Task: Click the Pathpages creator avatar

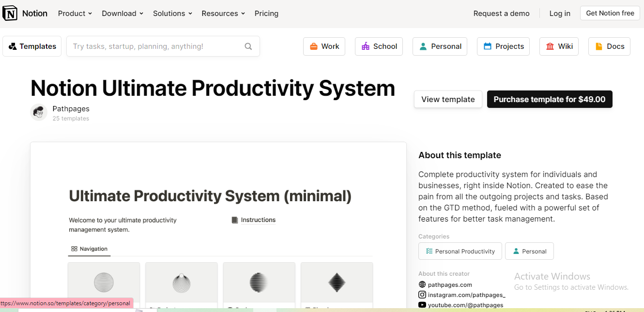Action: (x=39, y=112)
